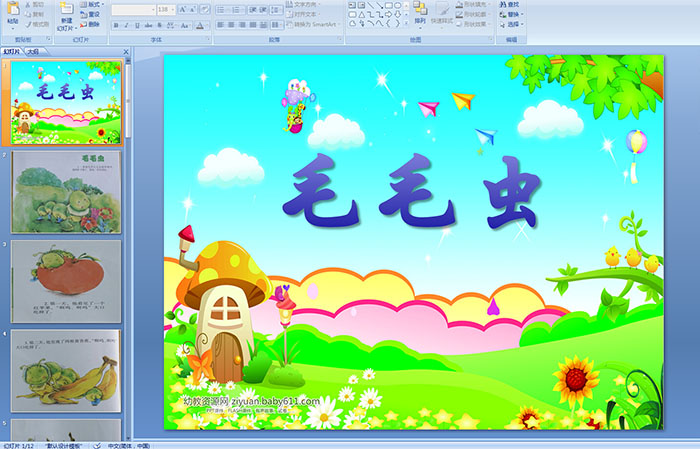700x449 pixels.
Task: Delete the slide using 删除
Action: [x=91, y=24]
